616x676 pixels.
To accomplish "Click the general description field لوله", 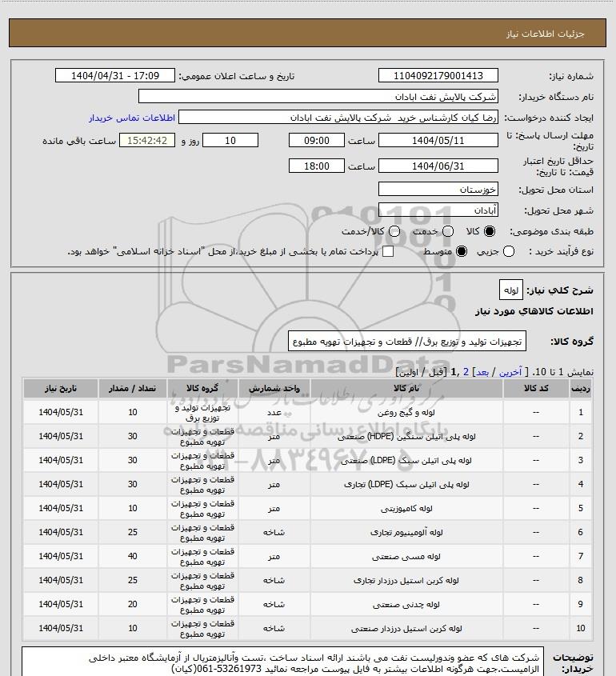I will [x=511, y=290].
